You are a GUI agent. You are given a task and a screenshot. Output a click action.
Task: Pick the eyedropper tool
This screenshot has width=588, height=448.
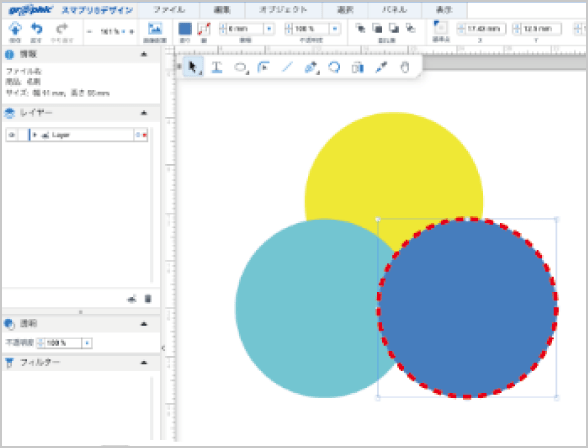click(x=381, y=67)
